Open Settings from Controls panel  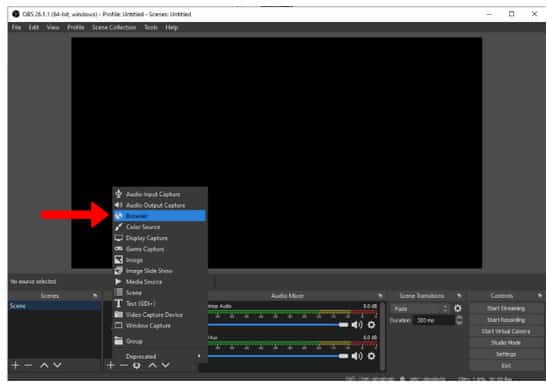point(505,354)
